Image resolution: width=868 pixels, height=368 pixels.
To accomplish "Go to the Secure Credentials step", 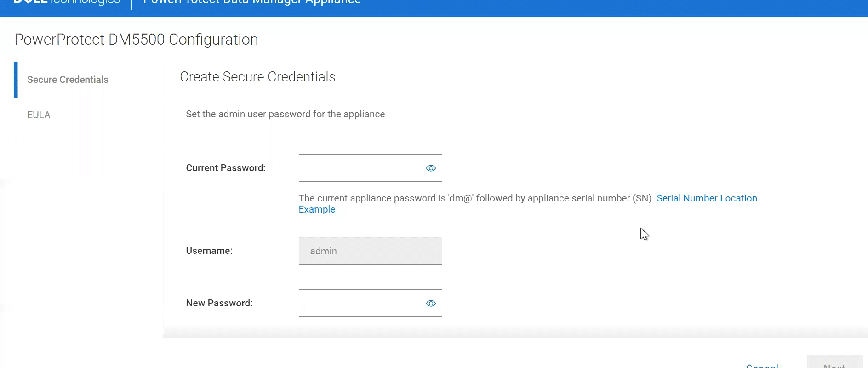I will [68, 80].
